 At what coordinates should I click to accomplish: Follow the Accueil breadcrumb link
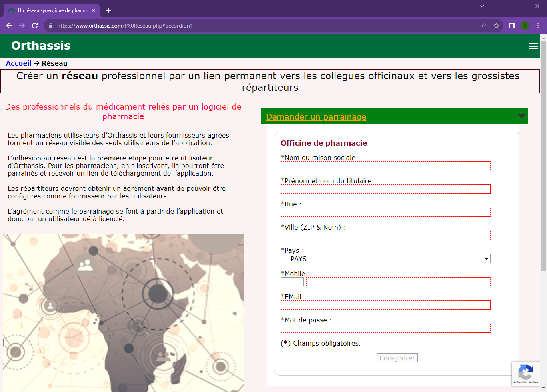(x=19, y=63)
